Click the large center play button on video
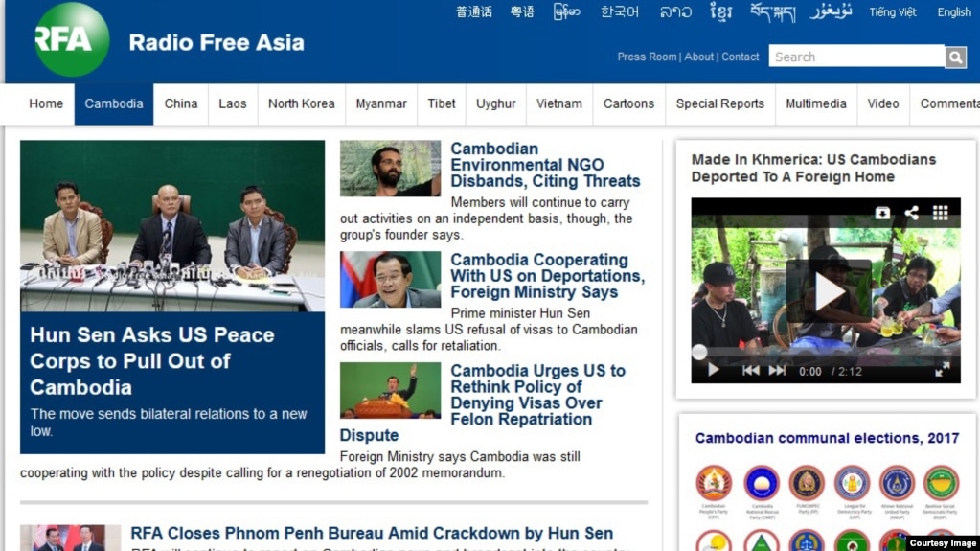Screen dimensions: 980x551 [x=829, y=291]
